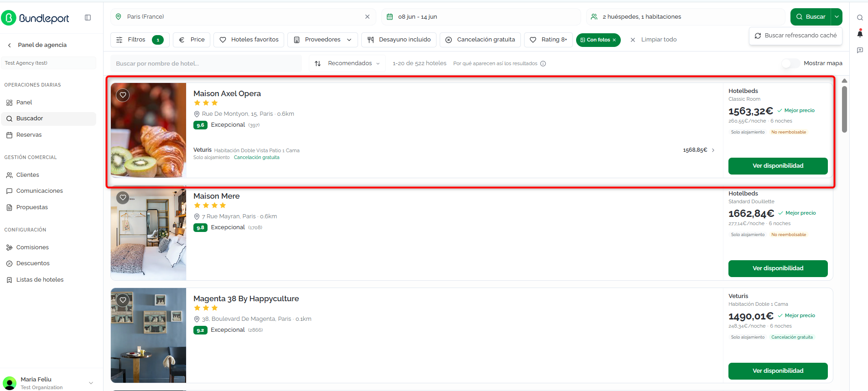The height and width of the screenshot is (391, 868).
Task: Toggle Desayuno incluido filter
Action: point(399,40)
